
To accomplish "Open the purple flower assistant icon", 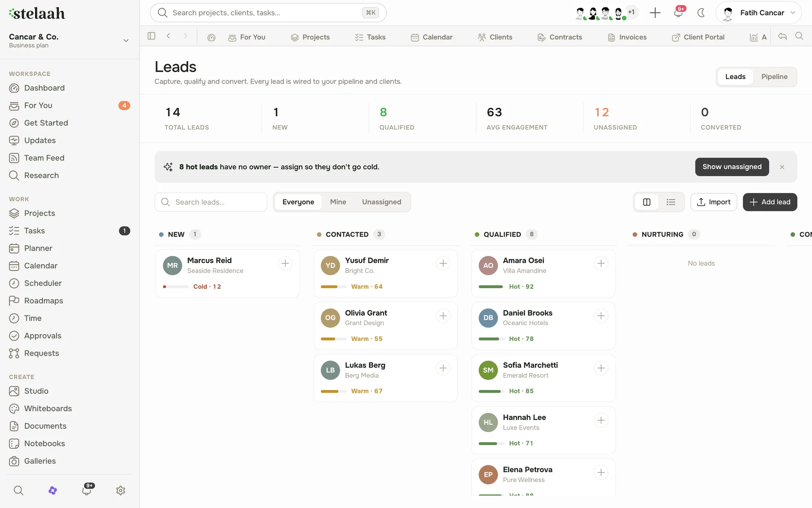I will 52,491.
